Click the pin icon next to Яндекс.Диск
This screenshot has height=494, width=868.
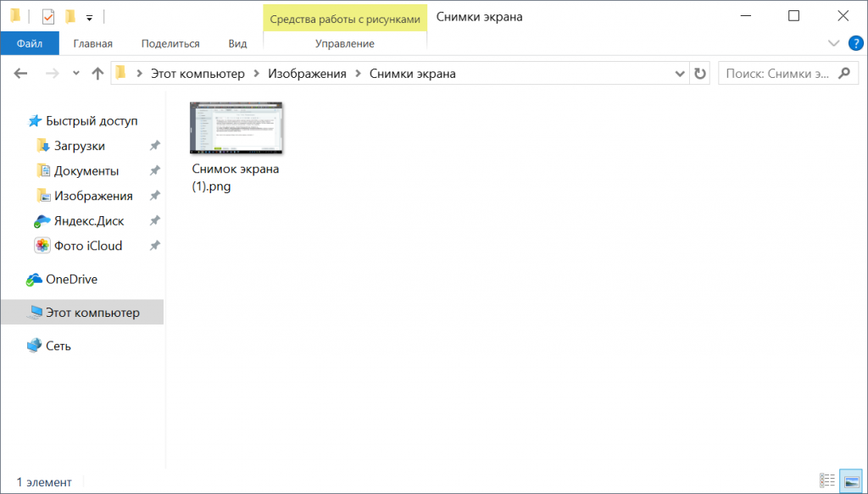[155, 220]
